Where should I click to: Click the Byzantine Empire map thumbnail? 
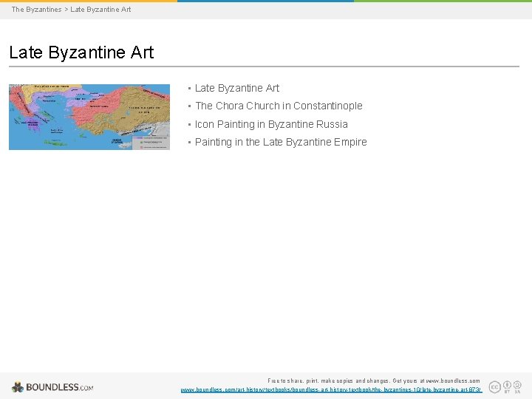pos(89,117)
